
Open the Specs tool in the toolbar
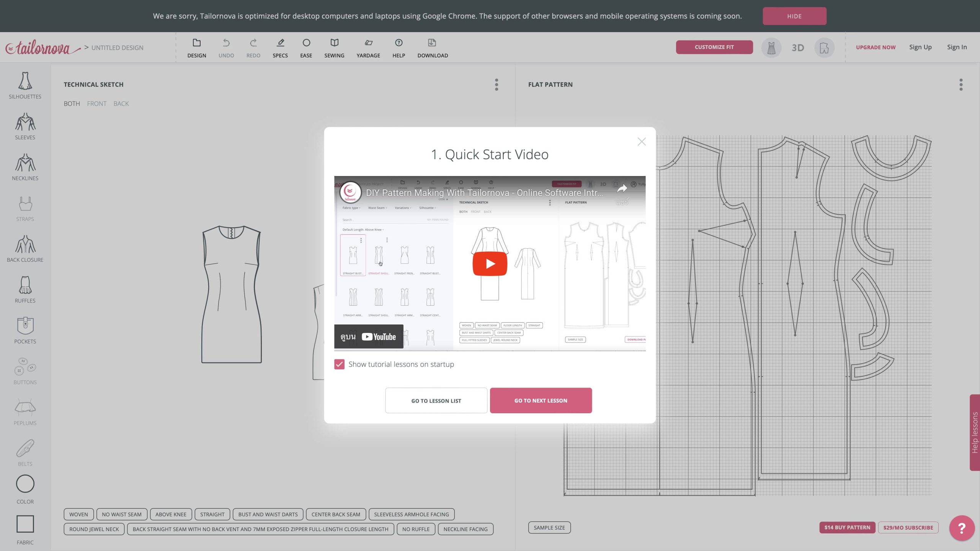click(280, 48)
